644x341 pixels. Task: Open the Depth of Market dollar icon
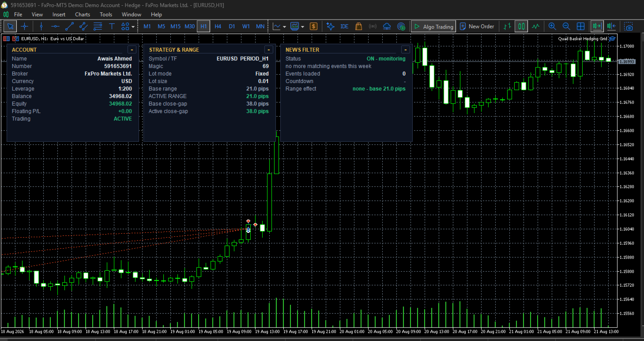(313, 27)
